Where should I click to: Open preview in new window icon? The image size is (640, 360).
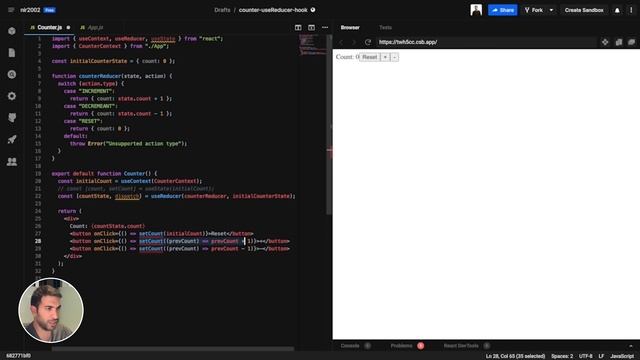tap(632, 42)
